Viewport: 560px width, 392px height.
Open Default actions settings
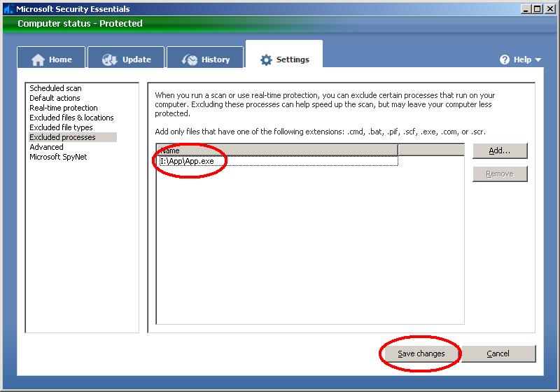click(55, 98)
